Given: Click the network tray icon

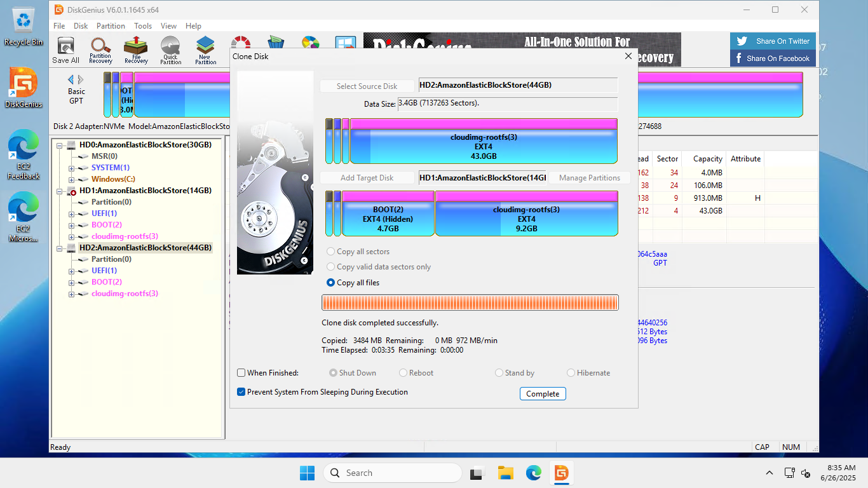Looking at the screenshot, I should point(789,473).
